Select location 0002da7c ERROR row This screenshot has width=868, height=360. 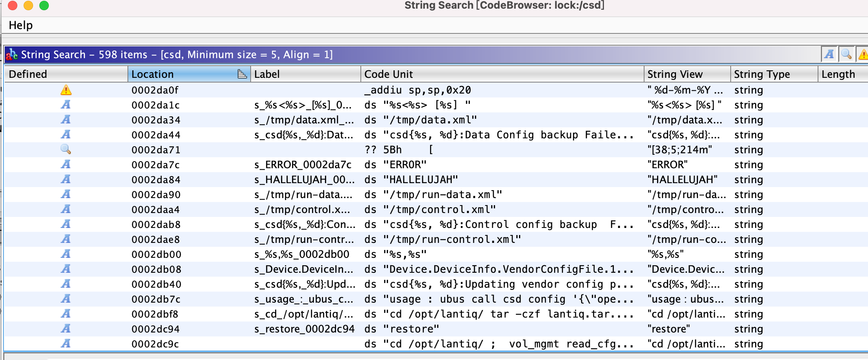pos(436,164)
